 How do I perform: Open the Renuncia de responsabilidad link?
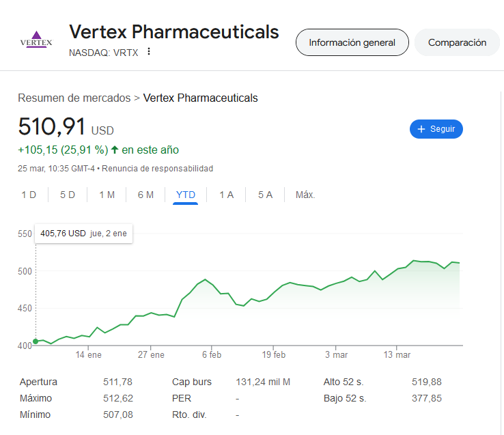(158, 169)
